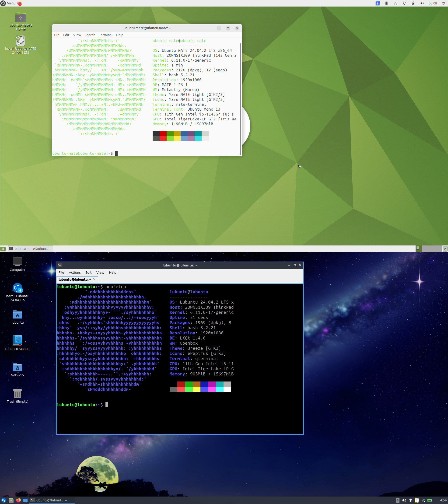Open the trash applet in MATE bottom panel
The height and width of the screenshot is (504, 448).
[445, 249]
